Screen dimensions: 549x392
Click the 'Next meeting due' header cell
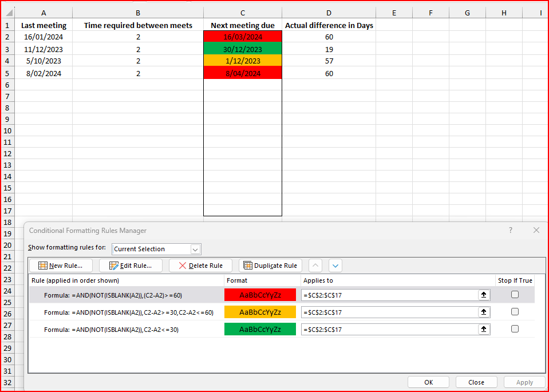click(243, 25)
